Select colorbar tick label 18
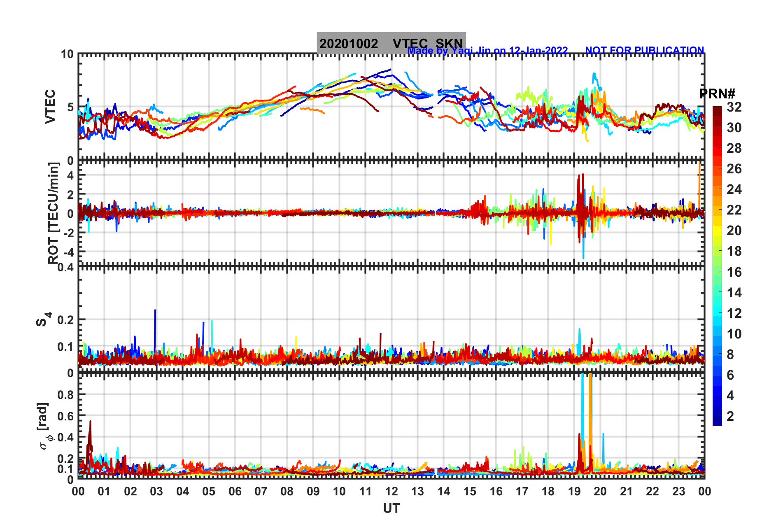Viewport: 783px width, 532px height. point(734,251)
